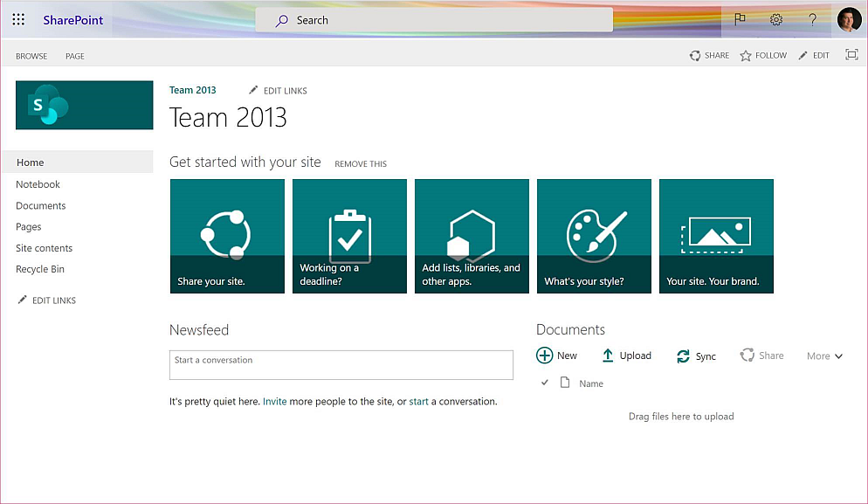This screenshot has height=504, width=868.
Task: Open the Working on a deadline tile
Action: [349, 236]
